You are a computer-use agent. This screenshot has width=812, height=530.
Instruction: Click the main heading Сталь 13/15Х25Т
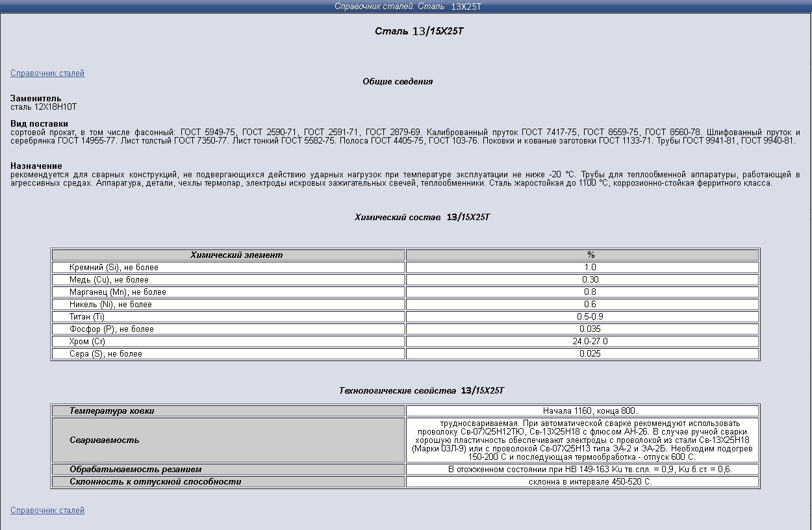pyautogui.click(x=419, y=31)
